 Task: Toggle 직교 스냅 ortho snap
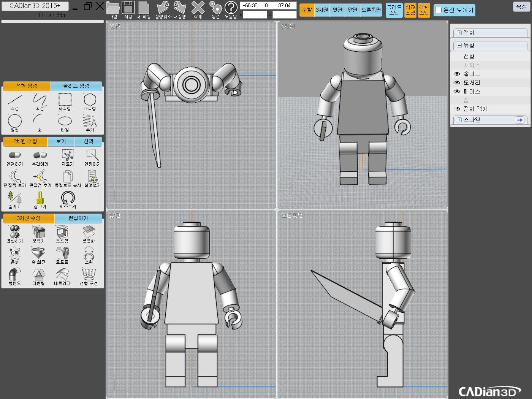[410, 10]
